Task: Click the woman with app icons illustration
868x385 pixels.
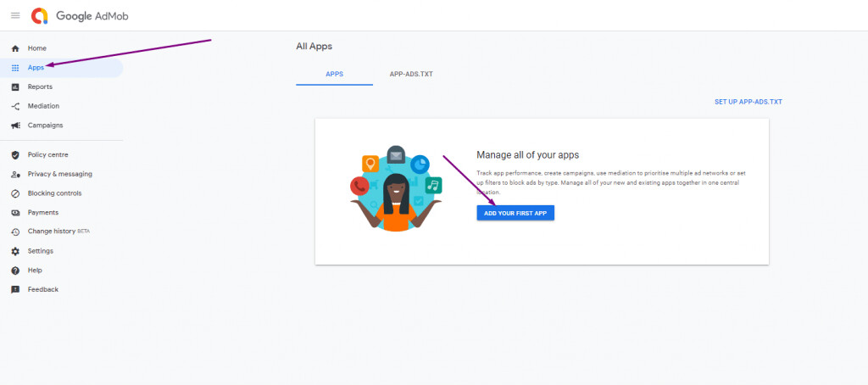Action: click(397, 188)
